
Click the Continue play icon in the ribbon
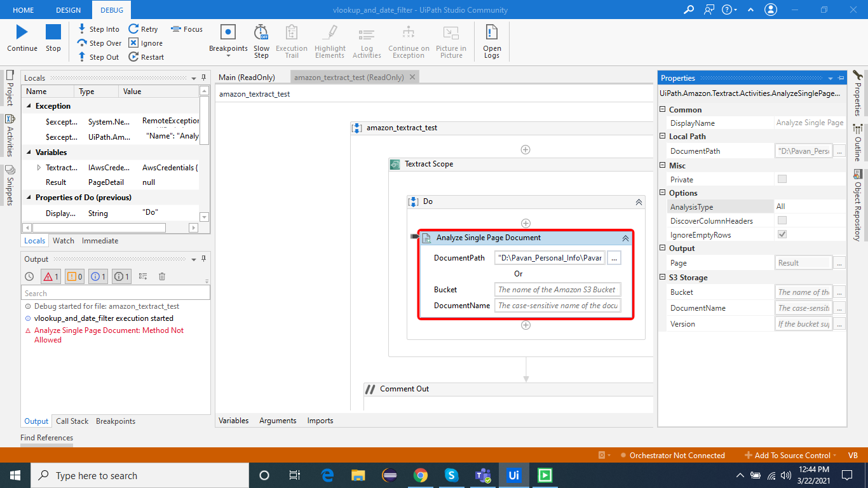[22, 32]
